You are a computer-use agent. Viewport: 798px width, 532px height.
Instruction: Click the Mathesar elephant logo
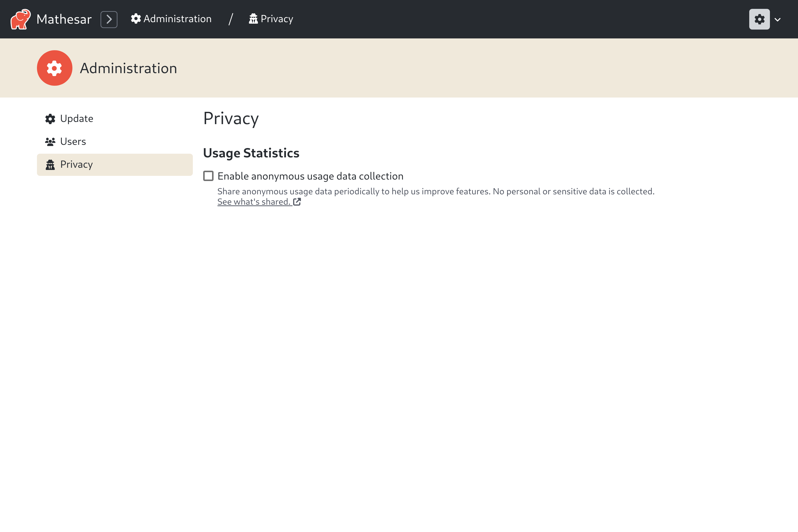coord(20,19)
